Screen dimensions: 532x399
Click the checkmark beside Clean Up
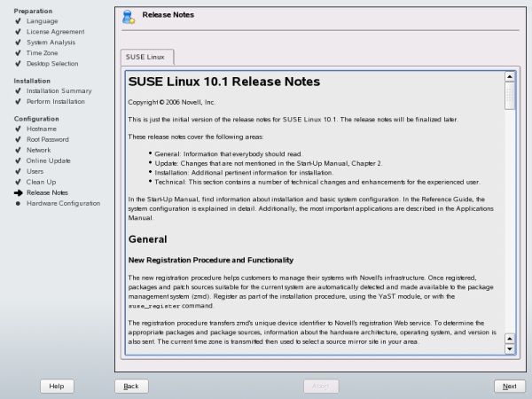tap(18, 182)
